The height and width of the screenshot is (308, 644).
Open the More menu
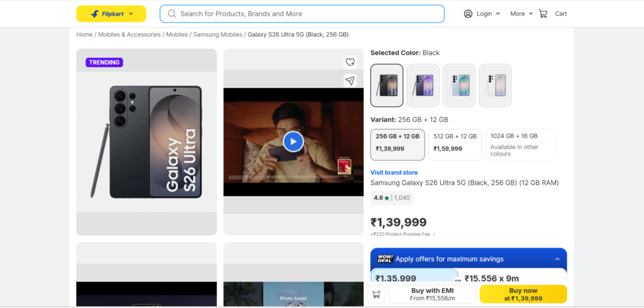521,14
